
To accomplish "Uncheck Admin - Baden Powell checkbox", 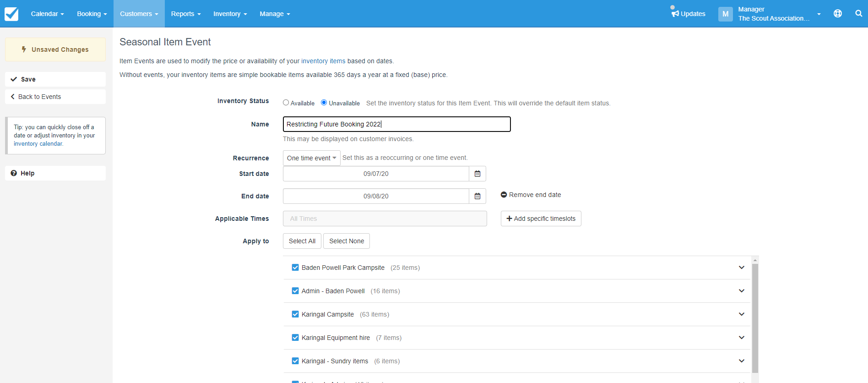I will click(295, 291).
